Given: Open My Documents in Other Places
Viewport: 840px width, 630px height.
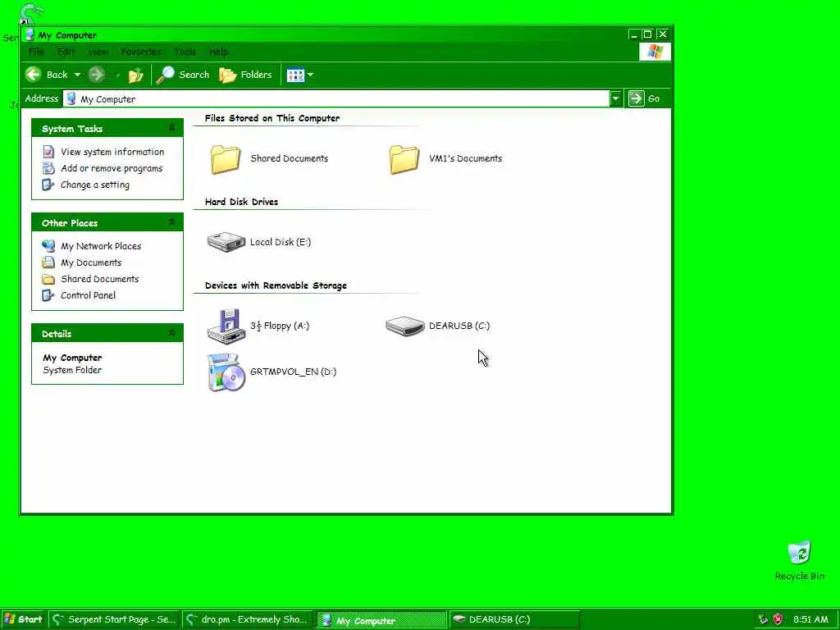Looking at the screenshot, I should 91,262.
